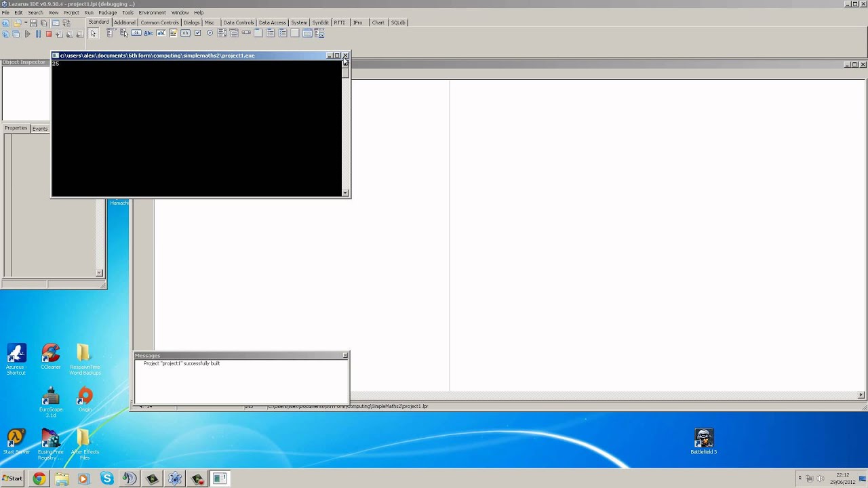The height and width of the screenshot is (488, 868).
Task: Click the Run green arrow icon
Action: [x=28, y=34]
